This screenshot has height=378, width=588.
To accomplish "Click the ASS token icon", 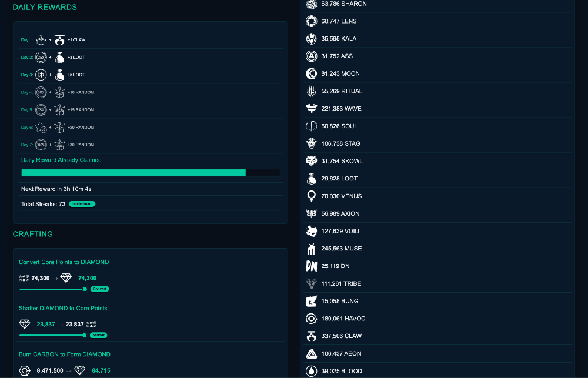I will [x=311, y=56].
